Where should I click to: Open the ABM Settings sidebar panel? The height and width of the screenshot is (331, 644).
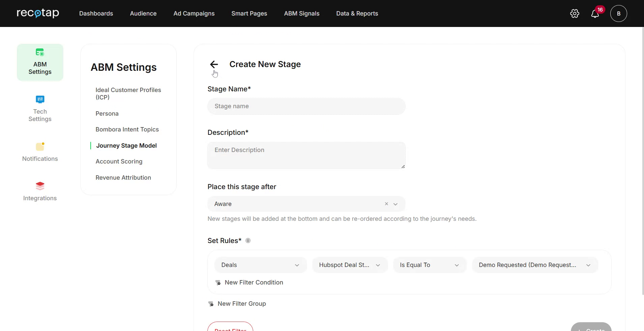coord(40,62)
